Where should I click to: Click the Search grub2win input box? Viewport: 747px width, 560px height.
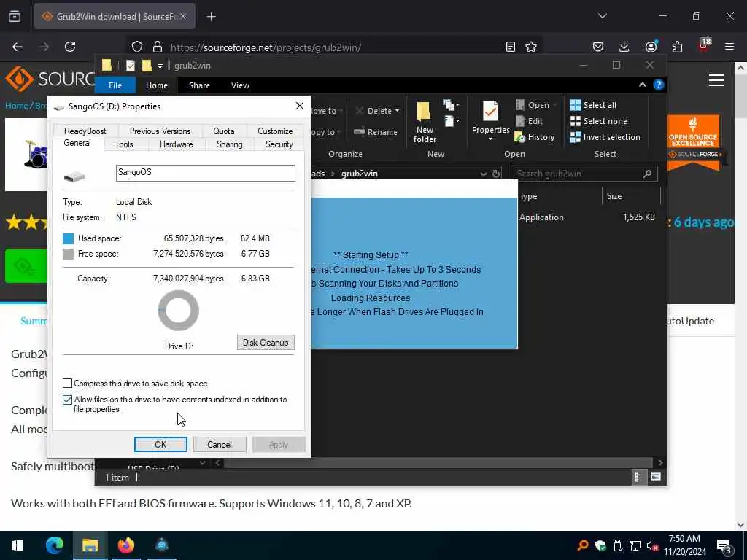(x=576, y=174)
